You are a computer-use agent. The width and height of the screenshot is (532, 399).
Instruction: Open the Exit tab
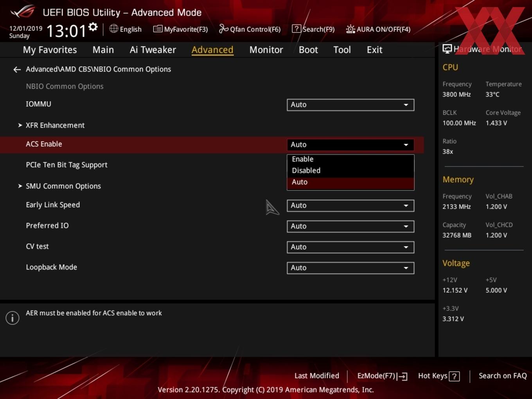[x=374, y=50]
